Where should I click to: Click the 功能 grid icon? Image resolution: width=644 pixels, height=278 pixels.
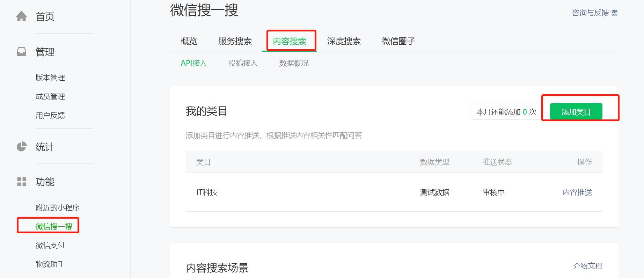(22, 182)
